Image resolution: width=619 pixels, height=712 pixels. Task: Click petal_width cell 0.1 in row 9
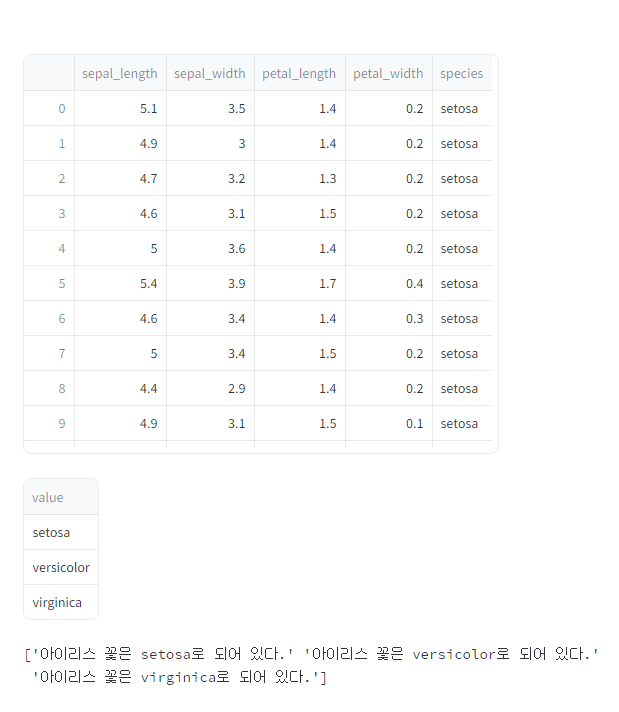[x=389, y=423]
